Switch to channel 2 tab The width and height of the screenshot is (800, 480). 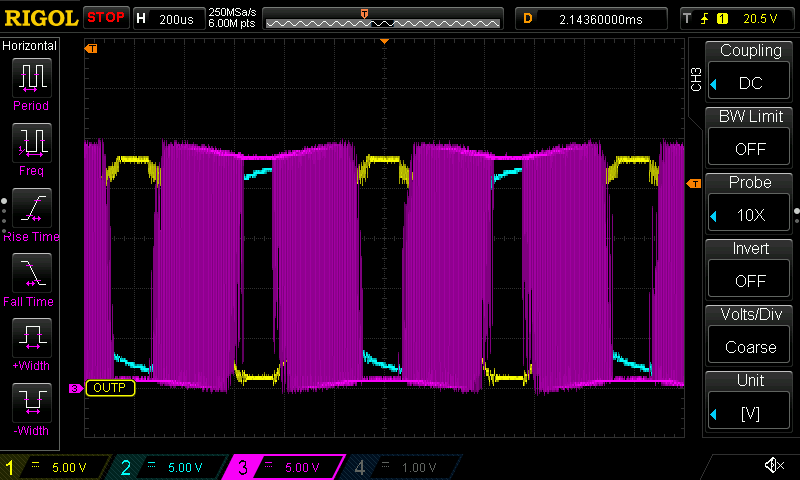(x=167, y=467)
